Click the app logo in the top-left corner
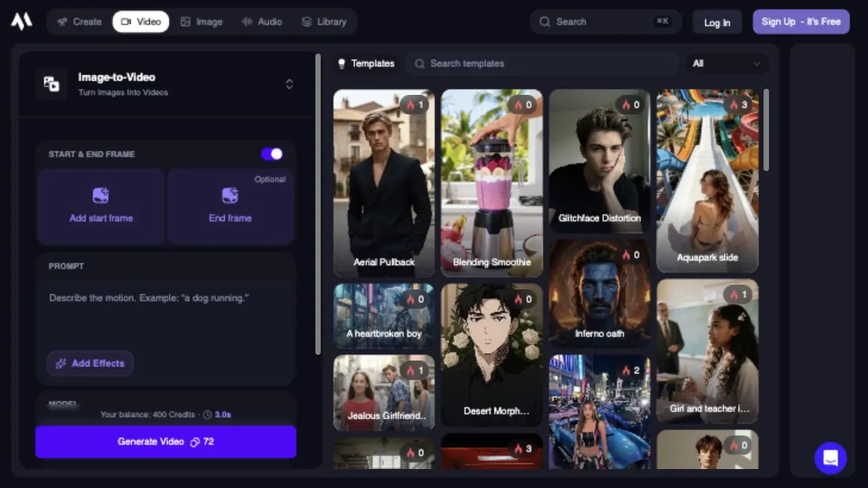 pyautogui.click(x=22, y=22)
